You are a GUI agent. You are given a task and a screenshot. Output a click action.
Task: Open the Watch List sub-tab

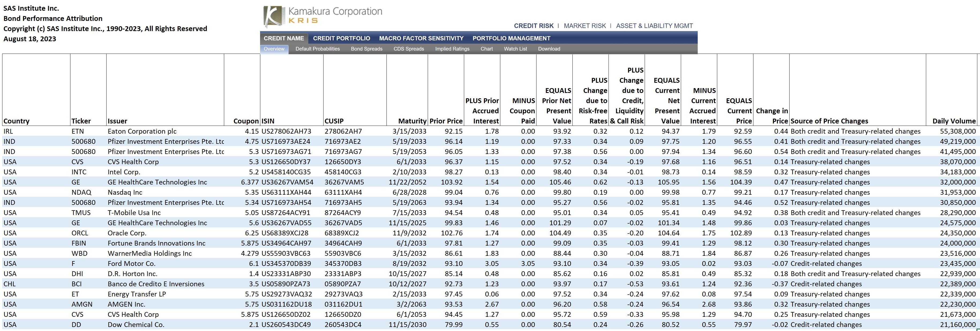[x=516, y=49]
